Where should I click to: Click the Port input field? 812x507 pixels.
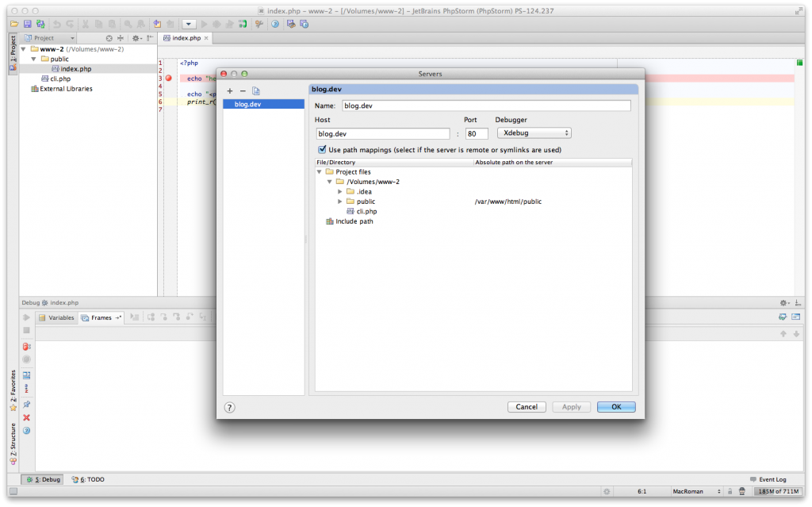477,134
